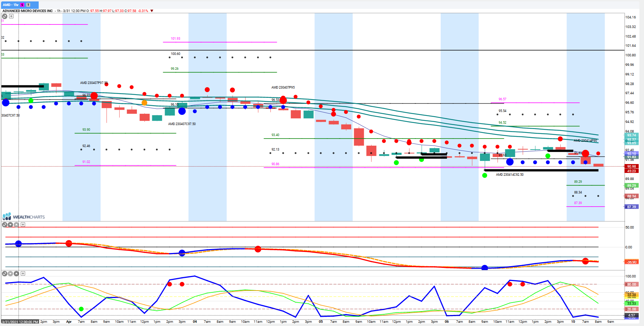The image size is (644, 326).
Task: Click the 89.29 green price axis tag
Action: point(631,185)
